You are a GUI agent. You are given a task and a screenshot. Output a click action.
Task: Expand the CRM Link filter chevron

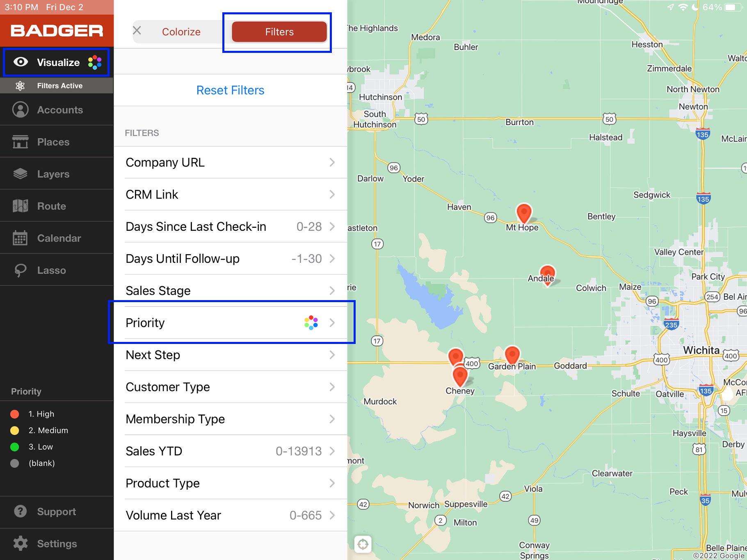pos(332,194)
